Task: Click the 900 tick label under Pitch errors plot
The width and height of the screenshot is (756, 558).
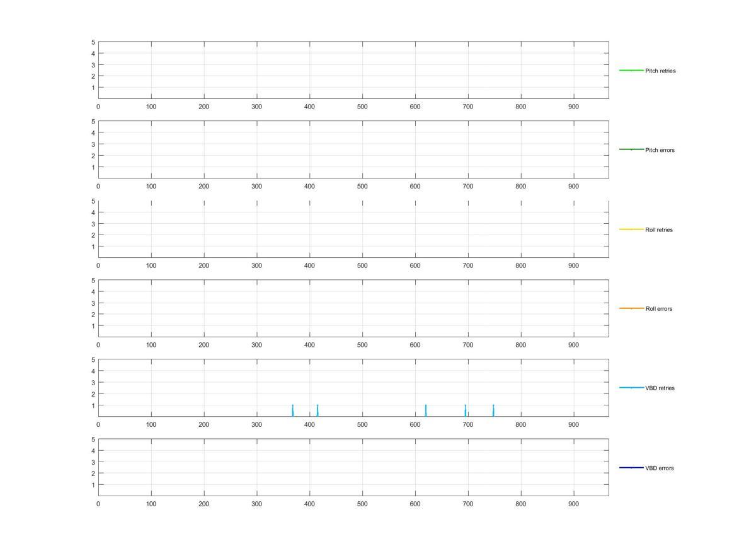Action: (573, 186)
